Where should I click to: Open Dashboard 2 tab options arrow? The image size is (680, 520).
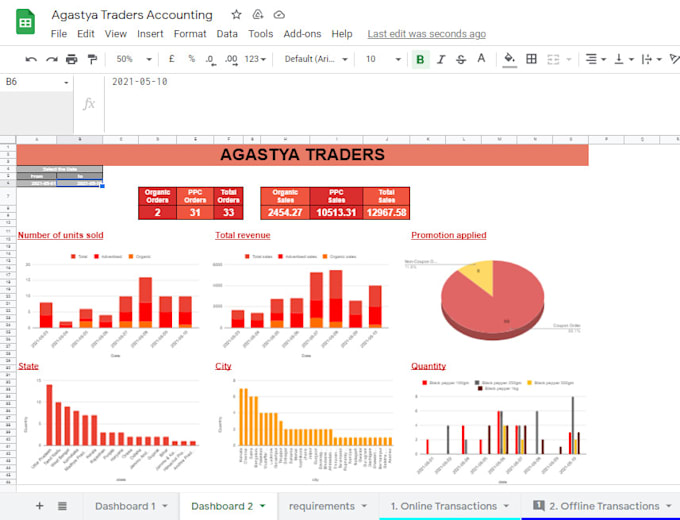[x=262, y=506]
